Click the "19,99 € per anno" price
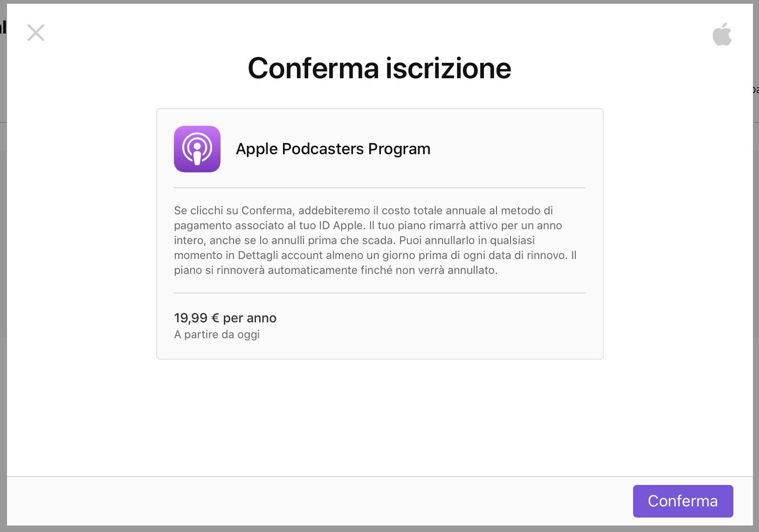The height and width of the screenshot is (532, 759). (225, 318)
